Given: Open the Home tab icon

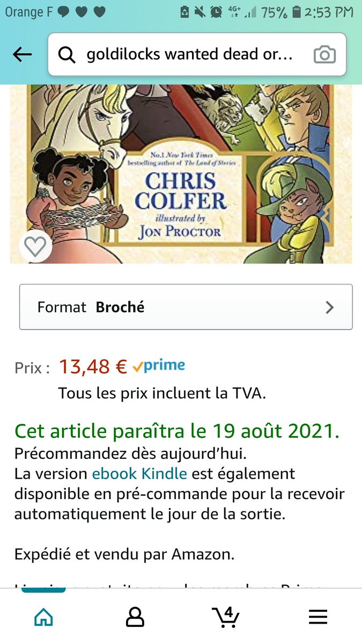Looking at the screenshot, I should coord(43,617).
